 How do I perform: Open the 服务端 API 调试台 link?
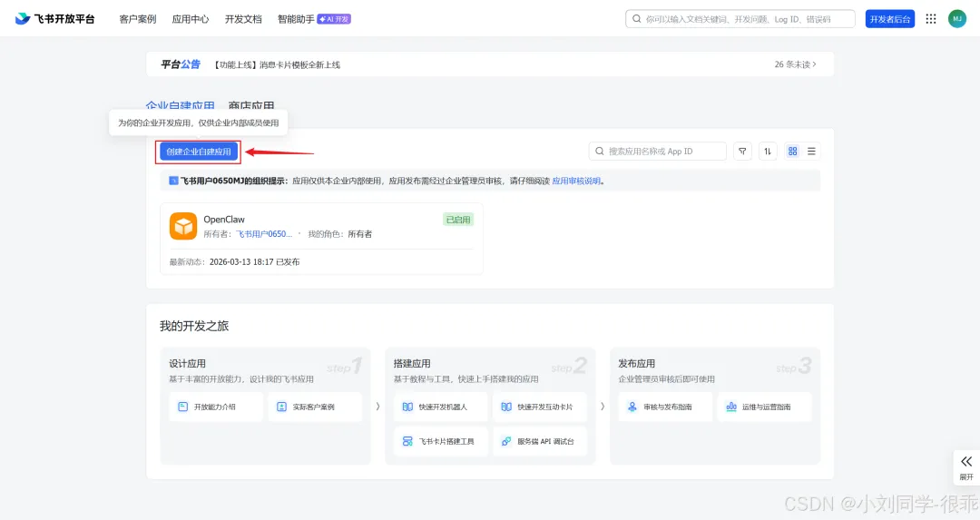tap(540, 441)
